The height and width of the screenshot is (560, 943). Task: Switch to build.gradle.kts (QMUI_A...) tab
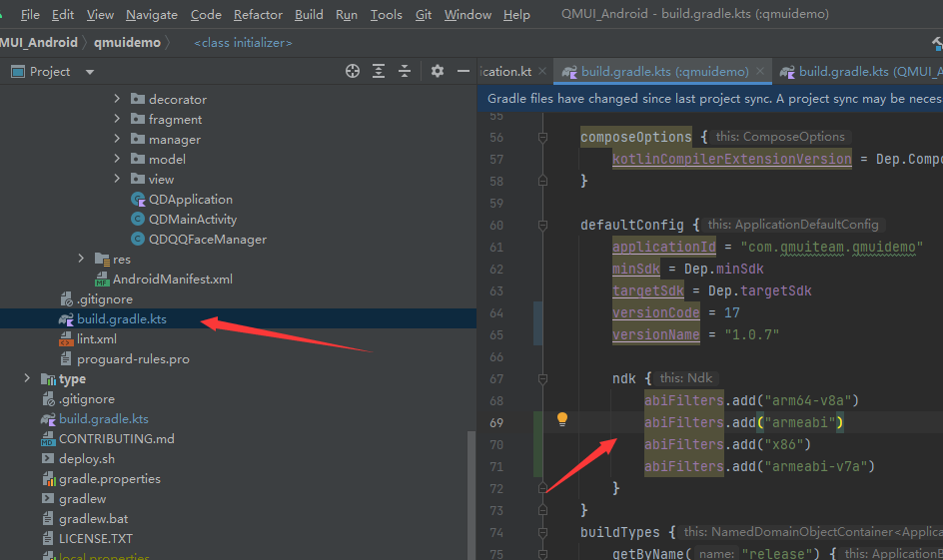(861, 72)
